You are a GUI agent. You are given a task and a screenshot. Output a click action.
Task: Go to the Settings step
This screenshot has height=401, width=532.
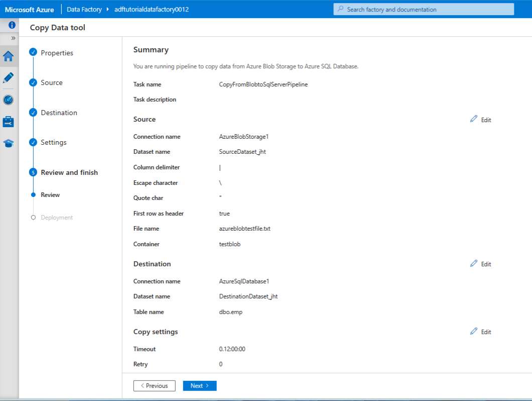pyautogui.click(x=54, y=142)
